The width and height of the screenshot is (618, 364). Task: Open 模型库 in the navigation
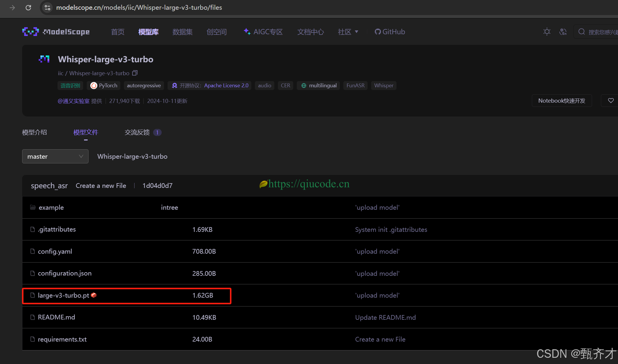(x=148, y=32)
